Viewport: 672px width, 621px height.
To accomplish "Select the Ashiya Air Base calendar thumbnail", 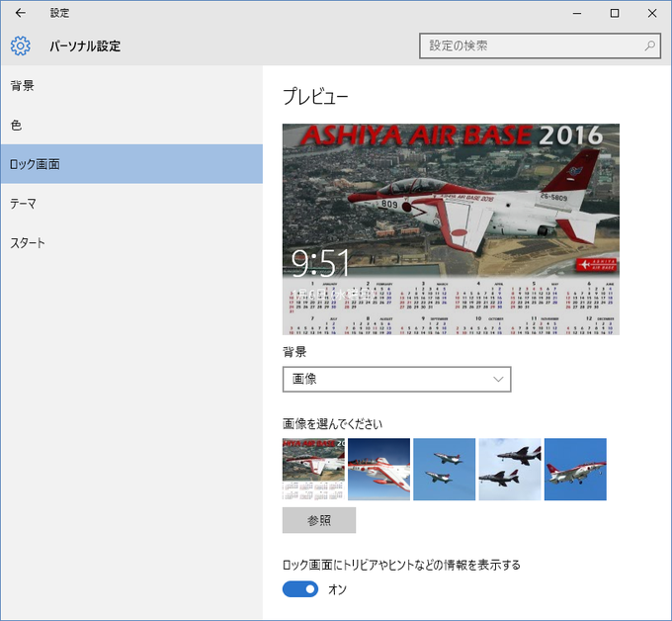I will click(x=313, y=469).
